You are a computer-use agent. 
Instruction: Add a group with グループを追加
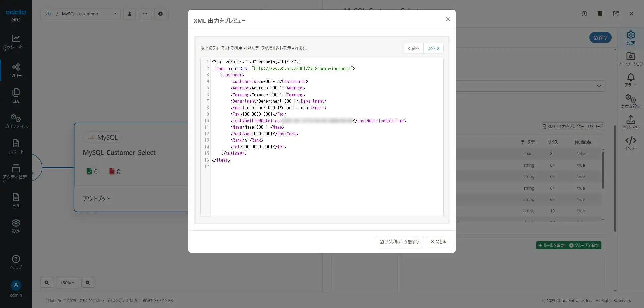584,245
